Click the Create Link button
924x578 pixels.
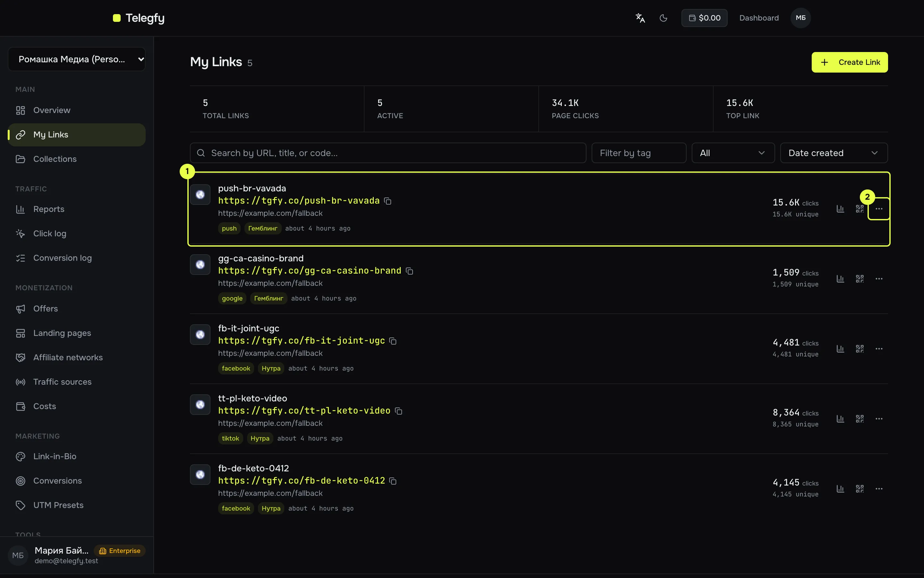pyautogui.click(x=850, y=62)
